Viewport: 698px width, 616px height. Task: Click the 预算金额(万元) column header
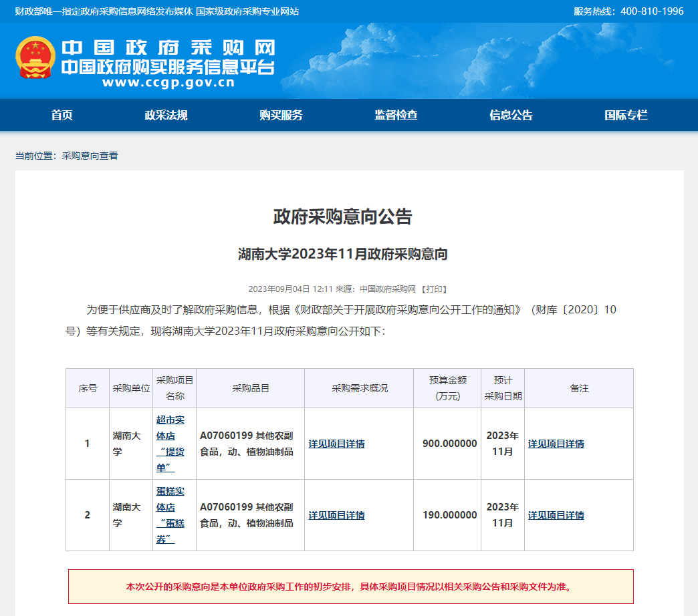click(x=448, y=388)
